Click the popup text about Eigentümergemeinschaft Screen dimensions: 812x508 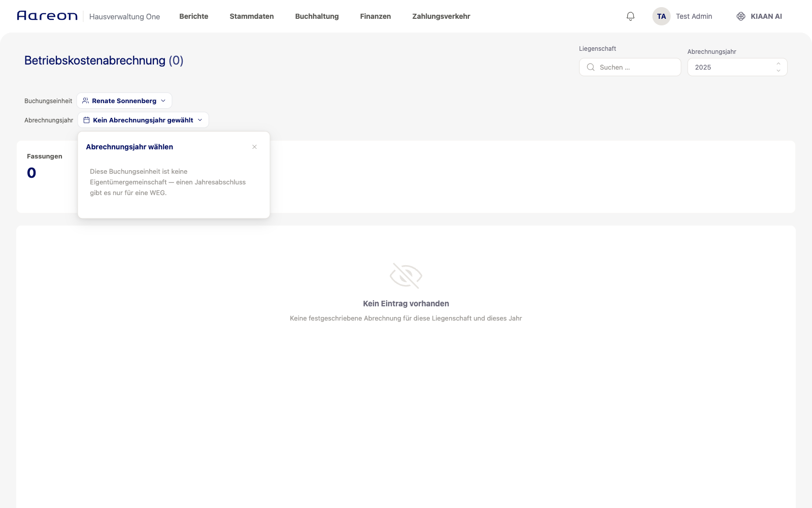[x=168, y=182]
